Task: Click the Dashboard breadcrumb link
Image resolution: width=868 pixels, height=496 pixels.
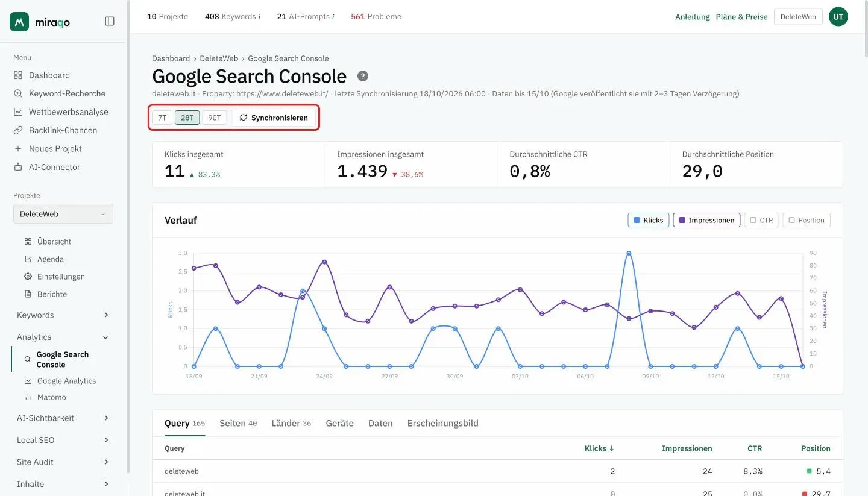Action: (171, 58)
